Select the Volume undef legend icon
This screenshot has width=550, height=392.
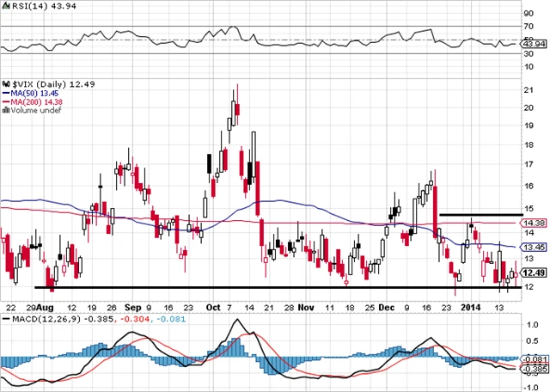(3, 111)
